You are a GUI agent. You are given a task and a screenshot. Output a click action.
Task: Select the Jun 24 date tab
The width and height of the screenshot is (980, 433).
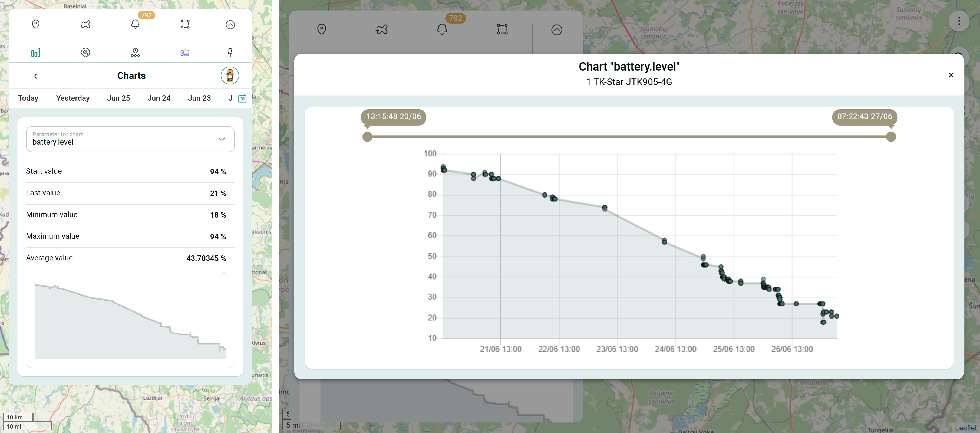click(159, 98)
